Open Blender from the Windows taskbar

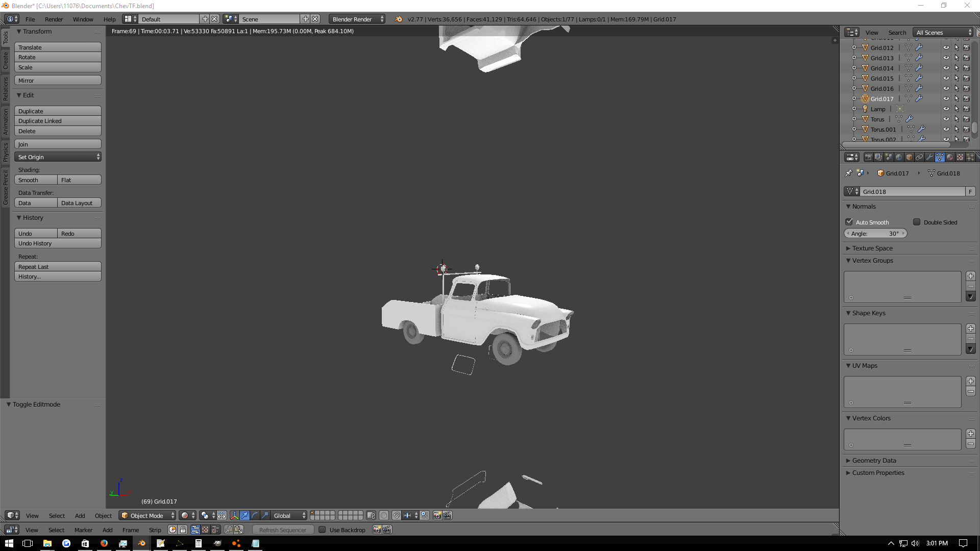pyautogui.click(x=142, y=543)
